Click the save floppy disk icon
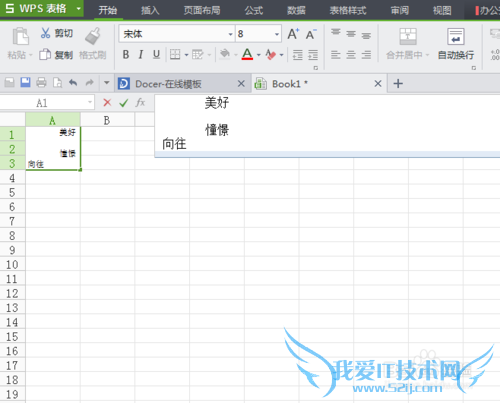 tap(25, 82)
